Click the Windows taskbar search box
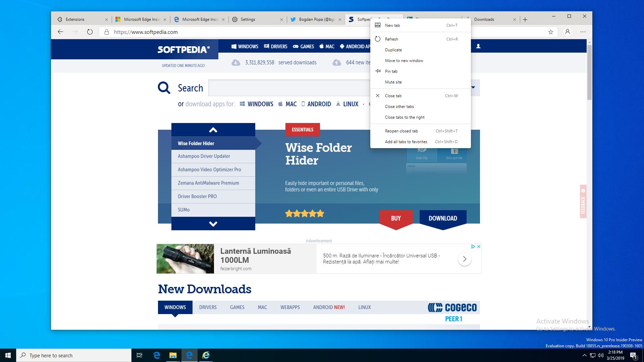 click(74, 355)
